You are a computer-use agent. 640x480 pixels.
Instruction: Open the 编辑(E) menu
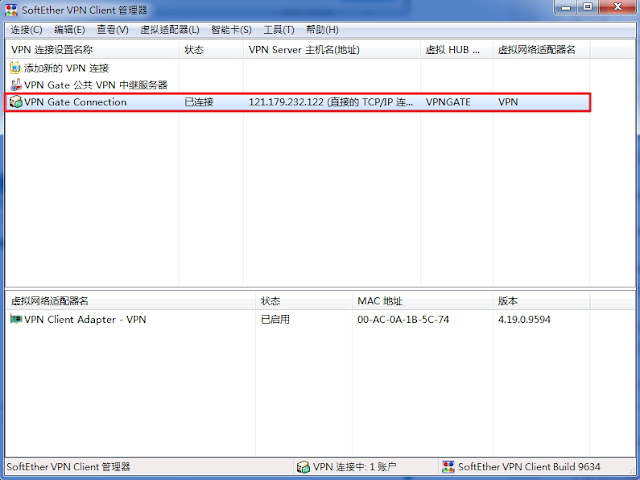click(x=70, y=30)
